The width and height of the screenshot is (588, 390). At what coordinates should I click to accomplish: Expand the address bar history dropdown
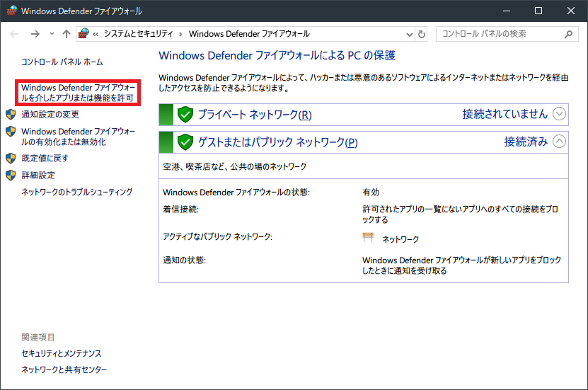410,35
